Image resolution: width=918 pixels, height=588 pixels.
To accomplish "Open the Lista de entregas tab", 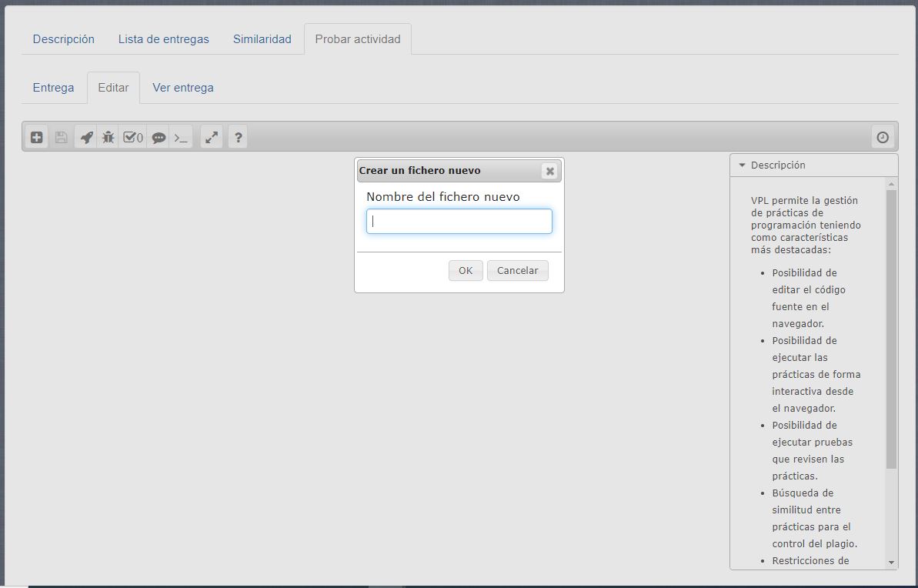I will click(x=163, y=39).
